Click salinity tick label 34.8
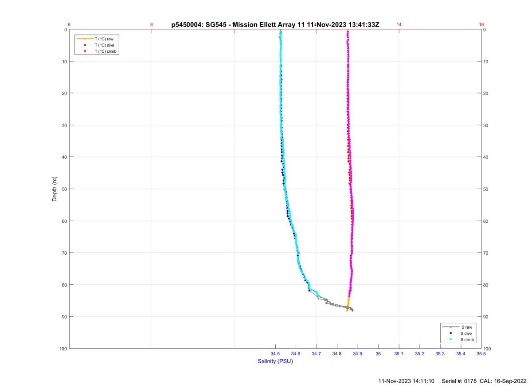532x392 pixels. (337, 353)
